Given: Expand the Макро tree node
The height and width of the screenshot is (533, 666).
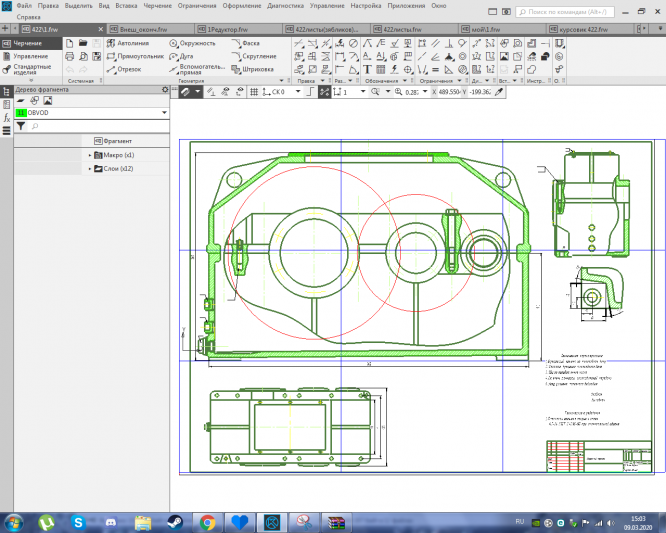Looking at the screenshot, I should pos(90,155).
